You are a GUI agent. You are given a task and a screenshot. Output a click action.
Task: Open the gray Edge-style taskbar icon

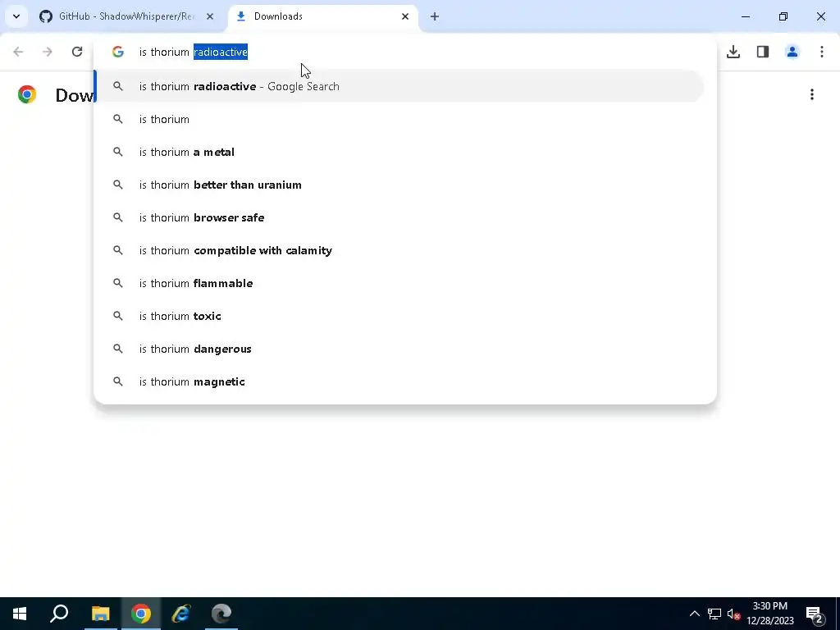click(221, 614)
